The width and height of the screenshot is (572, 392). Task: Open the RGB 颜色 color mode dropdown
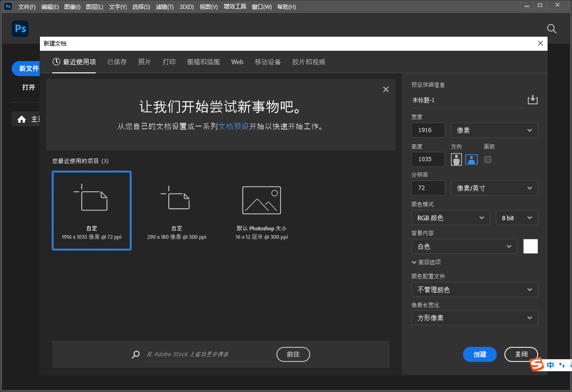pyautogui.click(x=450, y=218)
